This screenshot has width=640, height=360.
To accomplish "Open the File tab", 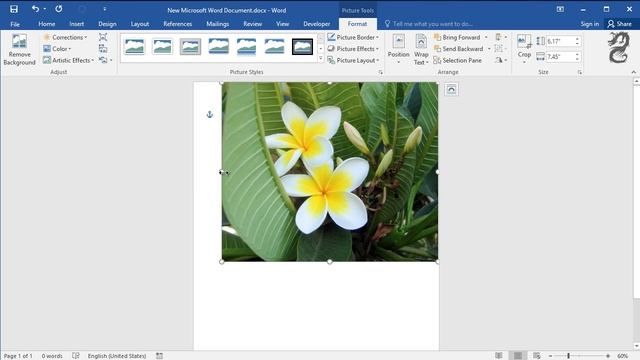I will [x=15, y=24].
